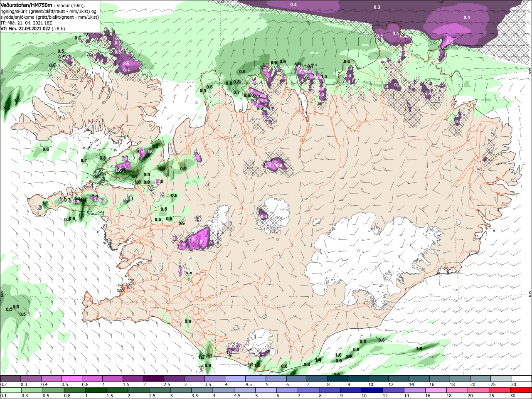Select the teal snow-scale swatch labeled 14
Image resolution: width=532 pixels, height=399 pixels.
(x=419, y=379)
